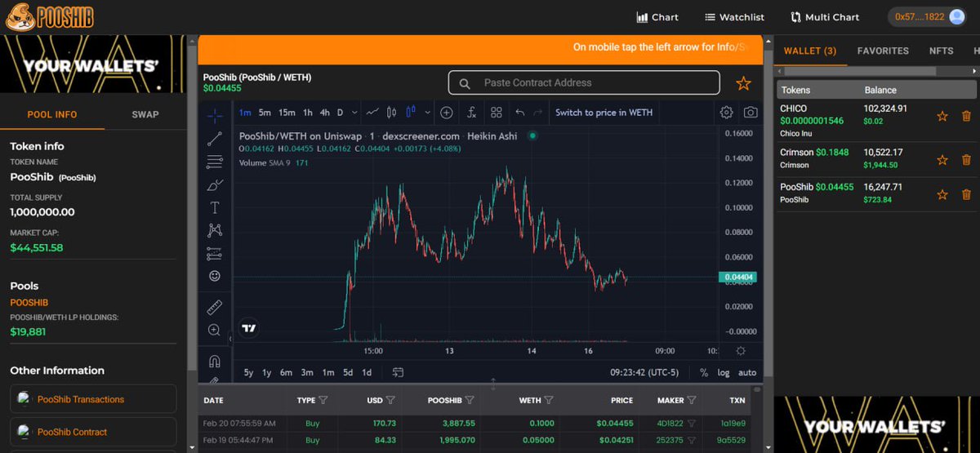Switch to the SWAP tab
Screen dimensions: 980x453
coord(145,114)
